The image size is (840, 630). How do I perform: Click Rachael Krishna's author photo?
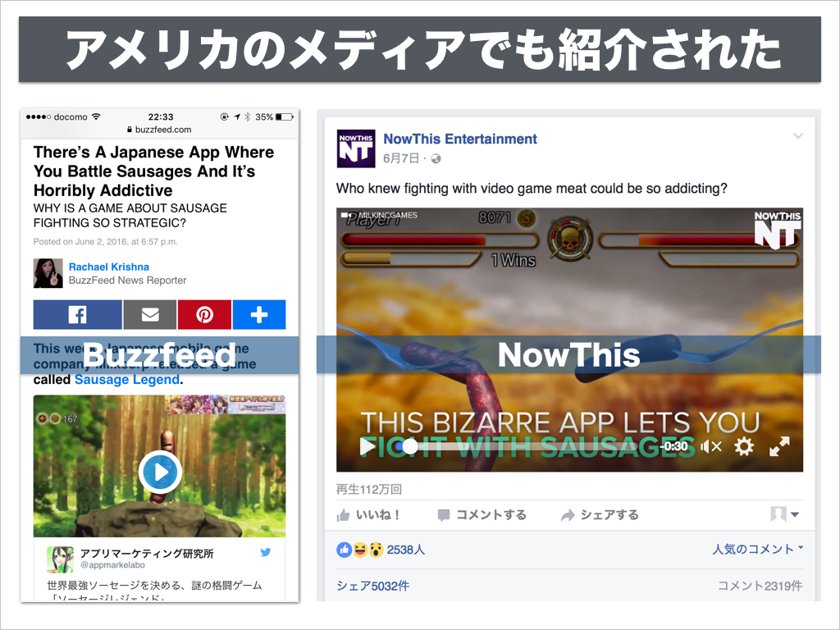(48, 273)
